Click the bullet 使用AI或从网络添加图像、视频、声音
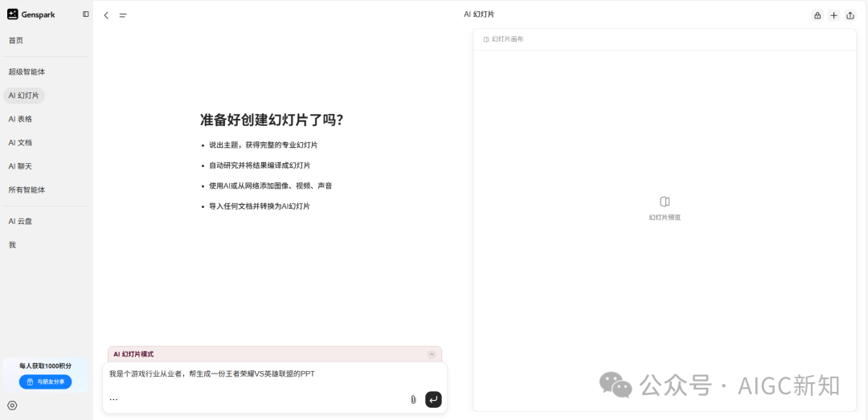 pos(270,186)
